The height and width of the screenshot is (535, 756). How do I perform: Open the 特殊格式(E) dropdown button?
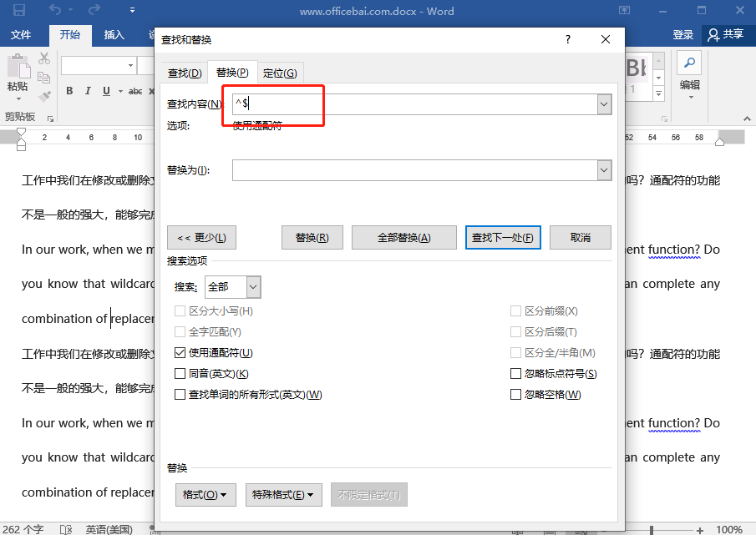pos(284,495)
